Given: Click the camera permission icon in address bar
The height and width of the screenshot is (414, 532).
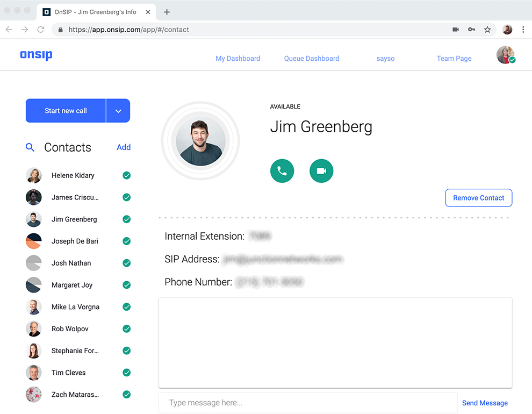Looking at the screenshot, I should tap(456, 30).
